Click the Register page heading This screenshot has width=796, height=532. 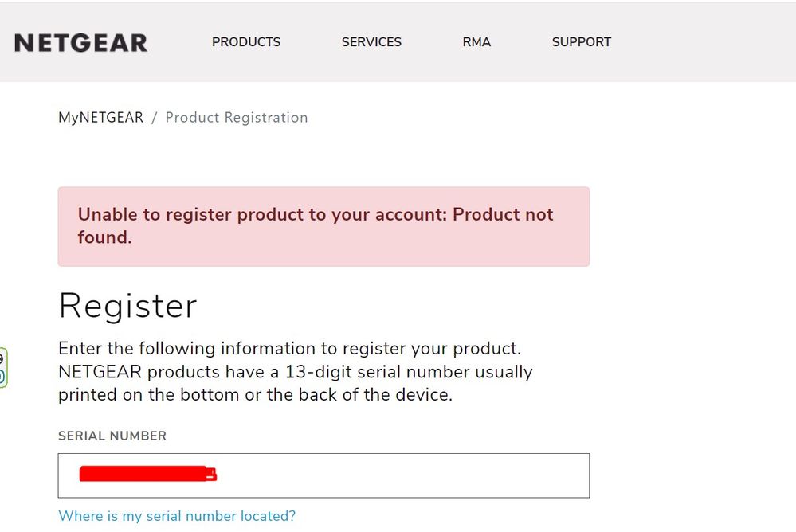pos(127,306)
